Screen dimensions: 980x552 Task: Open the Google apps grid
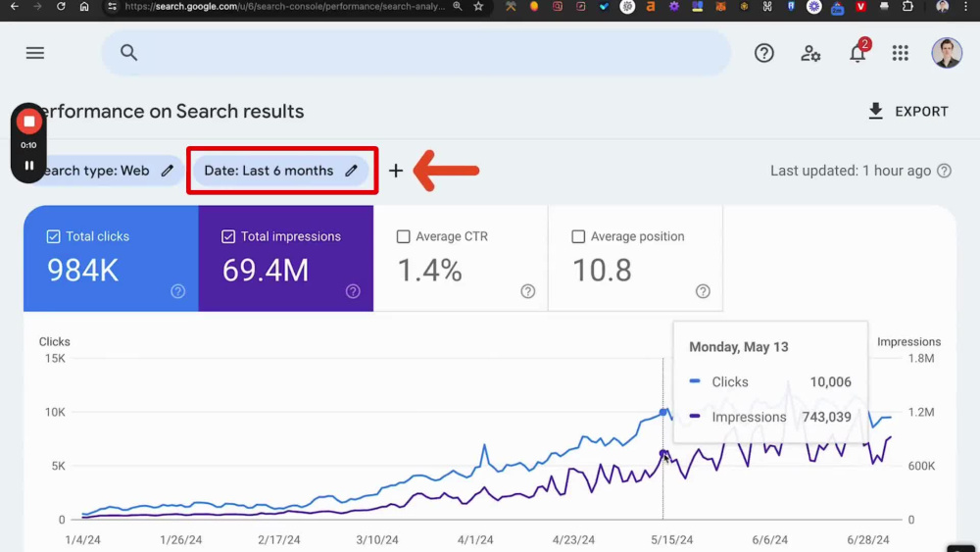tap(900, 53)
